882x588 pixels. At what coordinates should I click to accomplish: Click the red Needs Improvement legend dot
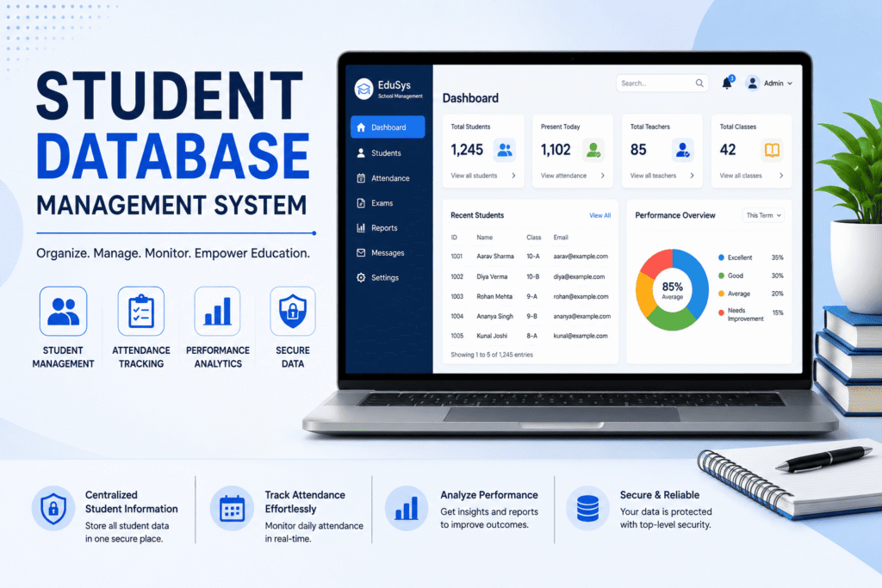[721, 313]
